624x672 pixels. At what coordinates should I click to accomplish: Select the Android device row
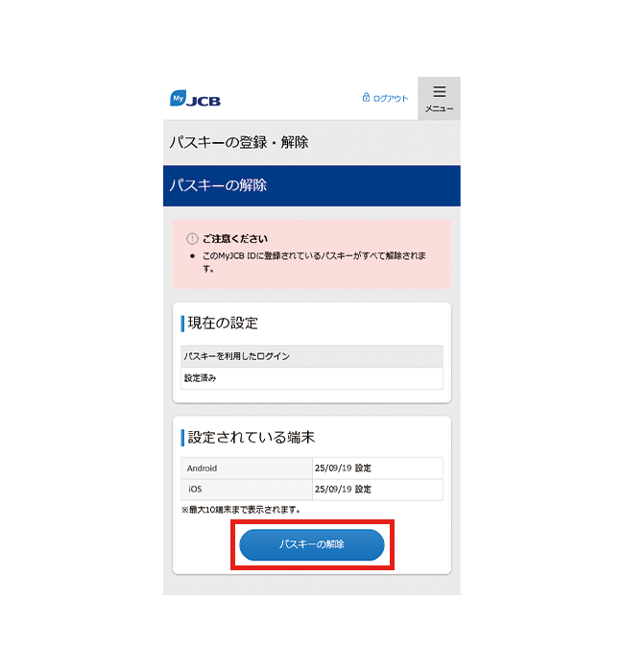pyautogui.click(x=312, y=468)
